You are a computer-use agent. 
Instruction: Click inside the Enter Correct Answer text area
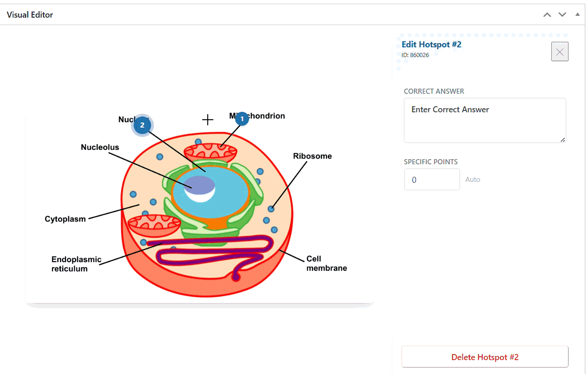click(485, 120)
